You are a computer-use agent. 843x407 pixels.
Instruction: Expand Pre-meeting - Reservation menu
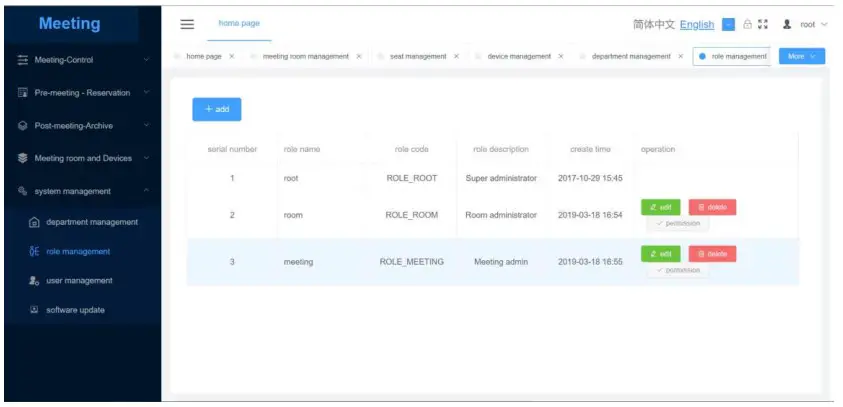pyautogui.click(x=82, y=92)
